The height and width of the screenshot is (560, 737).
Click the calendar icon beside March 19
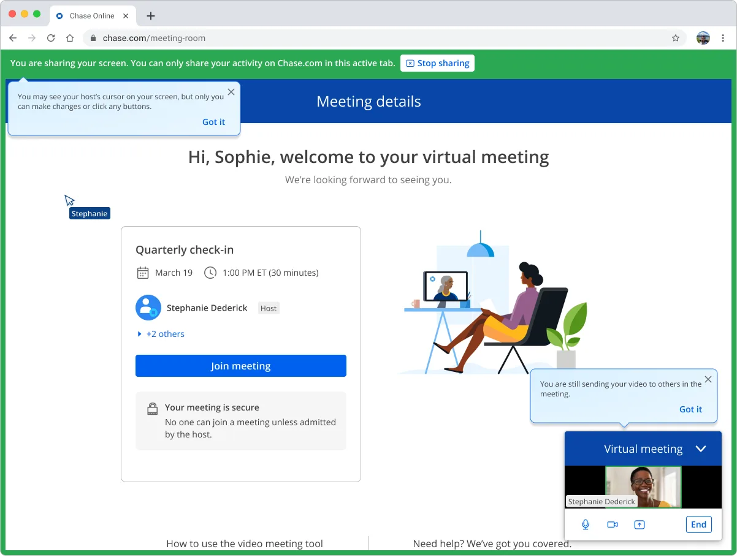[x=142, y=273]
